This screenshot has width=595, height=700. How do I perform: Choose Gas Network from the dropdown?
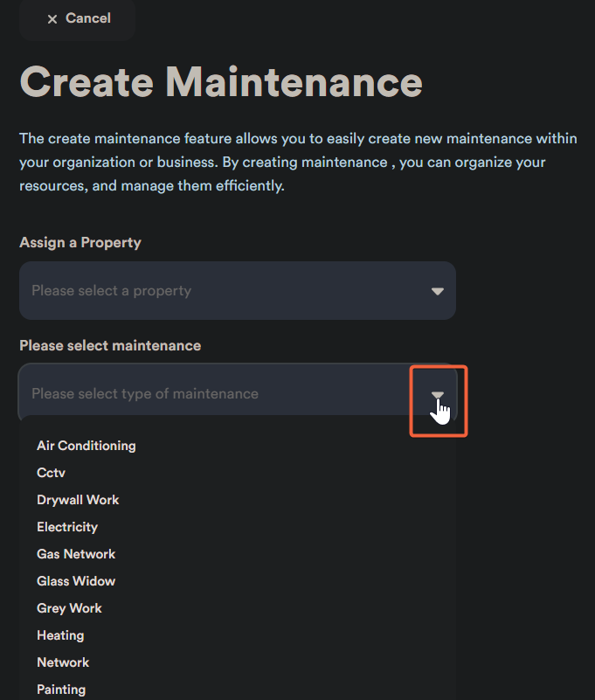click(76, 554)
